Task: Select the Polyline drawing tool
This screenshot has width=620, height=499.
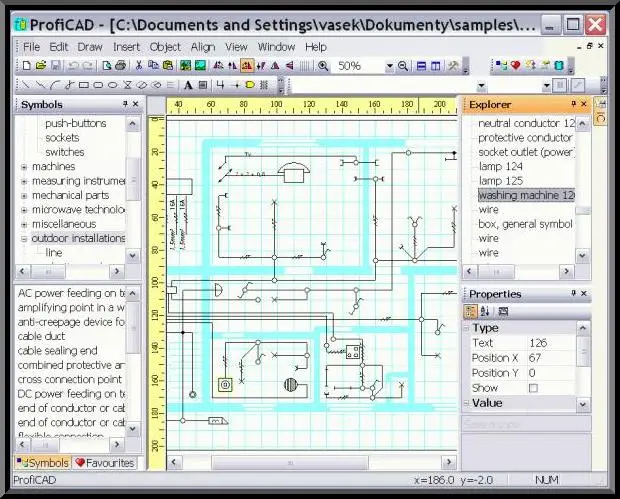Action: pyautogui.click(x=40, y=85)
